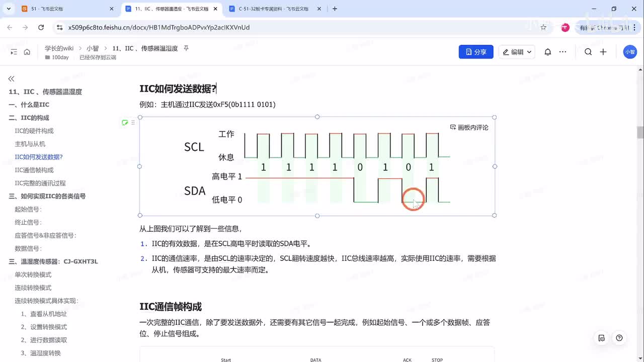Jump to 三、如何实现IIC的各类信号 in outline
This screenshot has height=362, width=644.
coord(47,196)
